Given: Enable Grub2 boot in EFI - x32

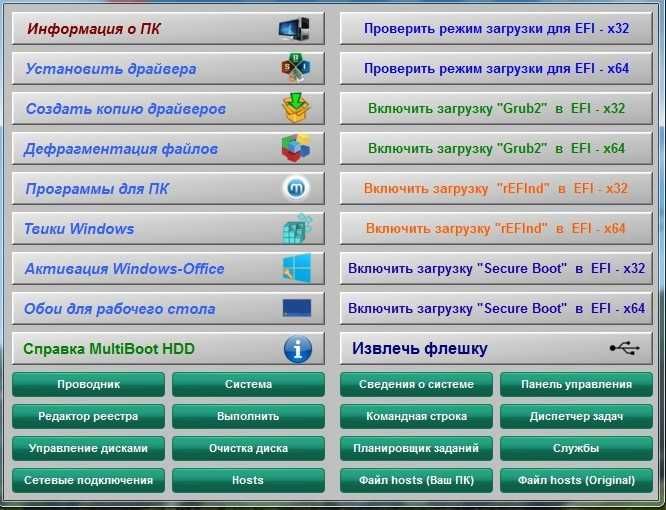Looking at the screenshot, I should click(496, 108).
